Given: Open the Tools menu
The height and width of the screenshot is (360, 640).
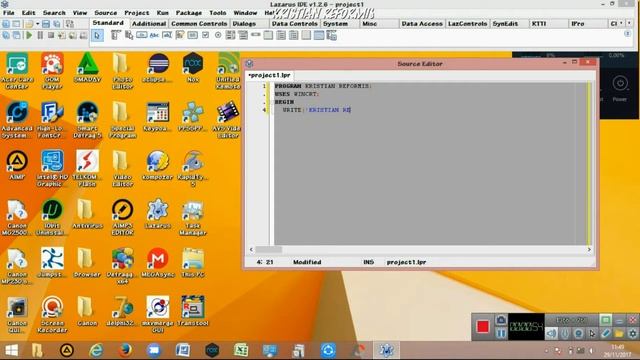Looking at the screenshot, I should pyautogui.click(x=218, y=13).
